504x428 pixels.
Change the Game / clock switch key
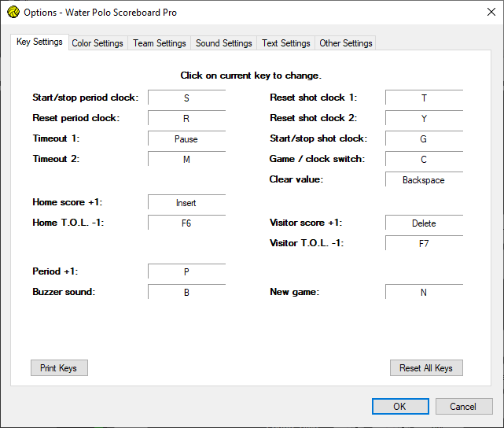click(x=424, y=160)
